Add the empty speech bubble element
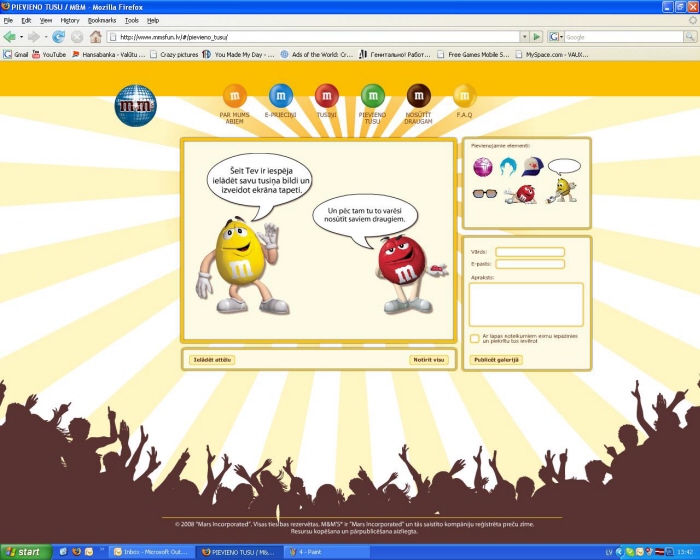The image size is (700, 560). coord(564,167)
